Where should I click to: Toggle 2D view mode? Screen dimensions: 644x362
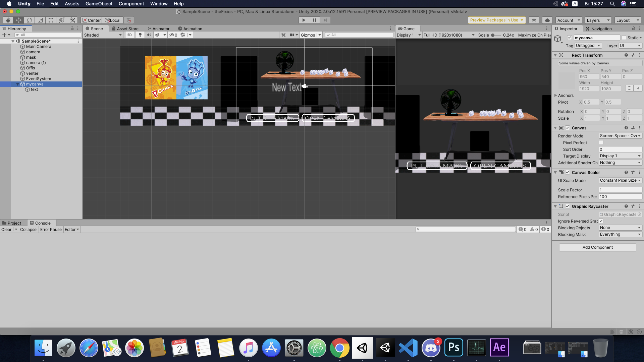click(x=129, y=35)
